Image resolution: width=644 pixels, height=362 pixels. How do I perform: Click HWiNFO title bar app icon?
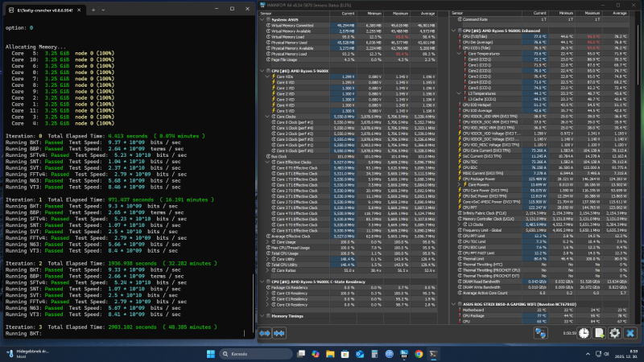262,5
